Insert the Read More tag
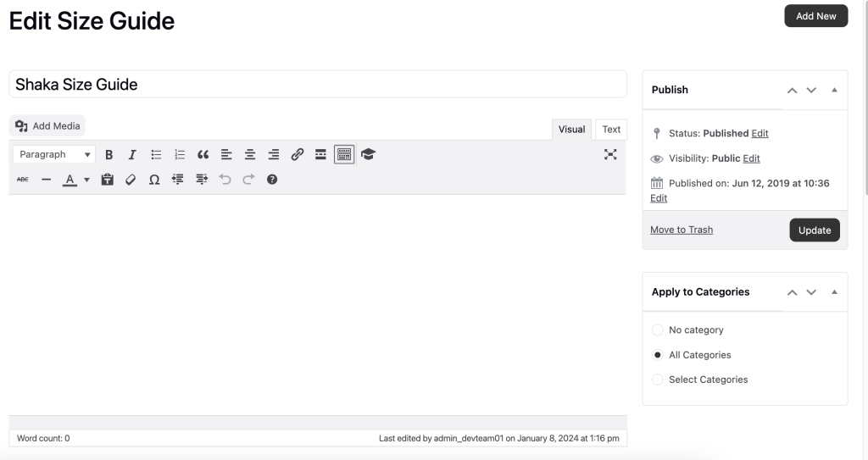Image resolution: width=868 pixels, height=460 pixels. [x=321, y=155]
